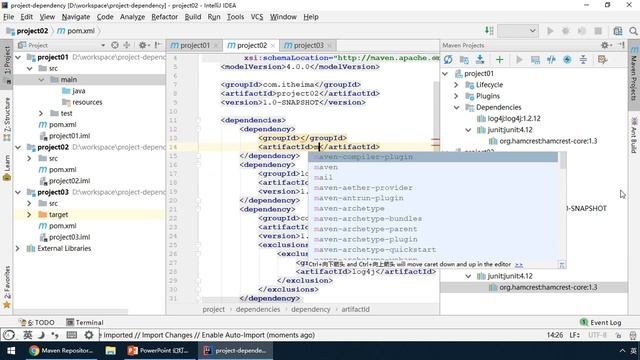Click Collapse All icon in Project panel

coord(127,45)
